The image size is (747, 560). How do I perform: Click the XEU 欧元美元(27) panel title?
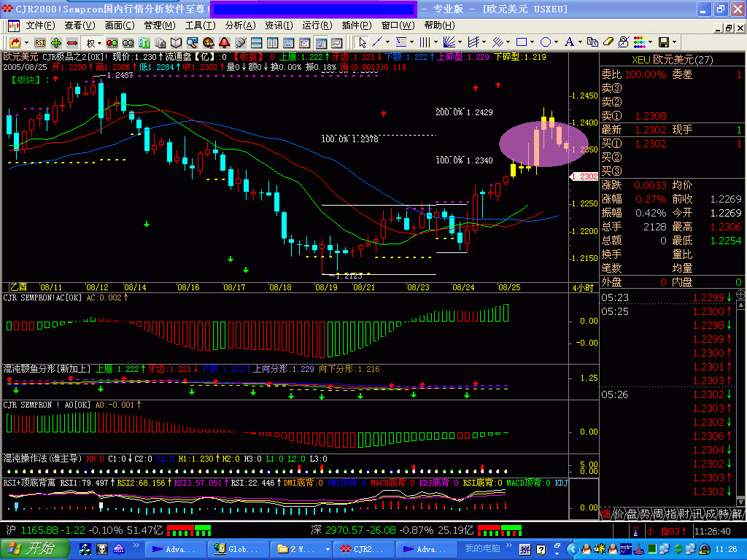(x=672, y=60)
